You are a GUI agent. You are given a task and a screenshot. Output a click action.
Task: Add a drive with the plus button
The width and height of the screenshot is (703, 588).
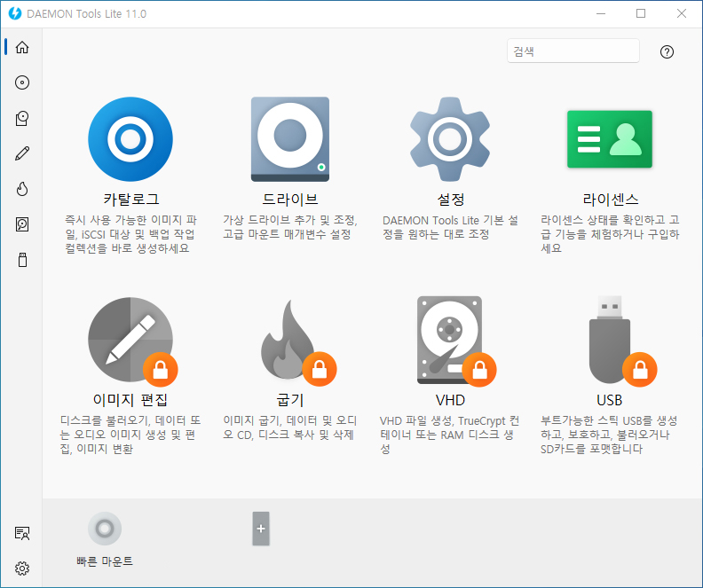click(x=261, y=529)
